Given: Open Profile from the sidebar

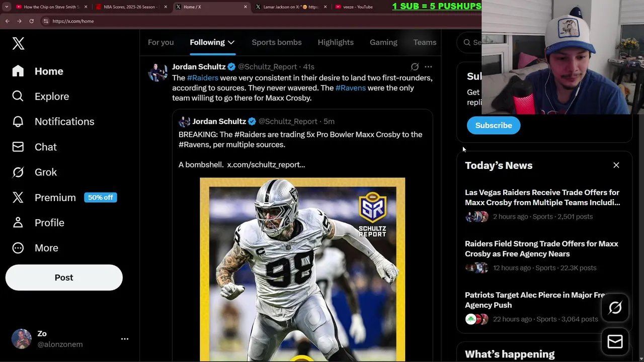Looking at the screenshot, I should click(x=38, y=223).
